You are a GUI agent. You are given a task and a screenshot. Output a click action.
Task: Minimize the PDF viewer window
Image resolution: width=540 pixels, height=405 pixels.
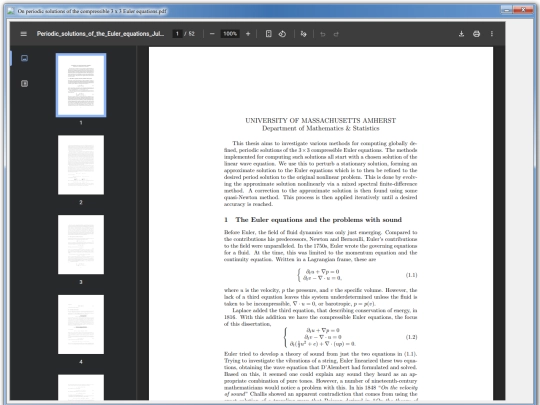coord(507,10)
